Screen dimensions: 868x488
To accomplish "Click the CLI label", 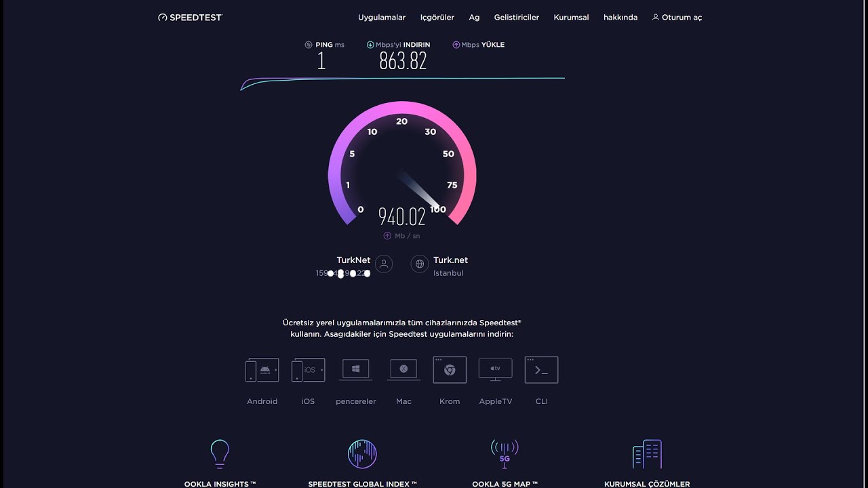I will click(x=541, y=401).
